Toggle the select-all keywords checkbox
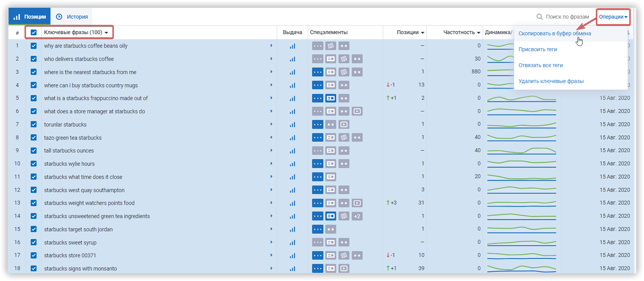The width and height of the screenshot is (644, 281). tap(34, 32)
